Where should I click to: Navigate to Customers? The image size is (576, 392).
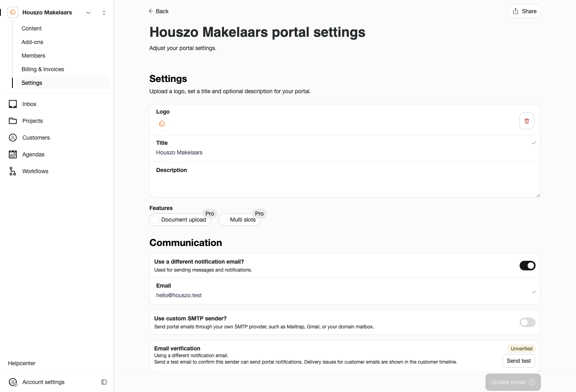pos(36,138)
